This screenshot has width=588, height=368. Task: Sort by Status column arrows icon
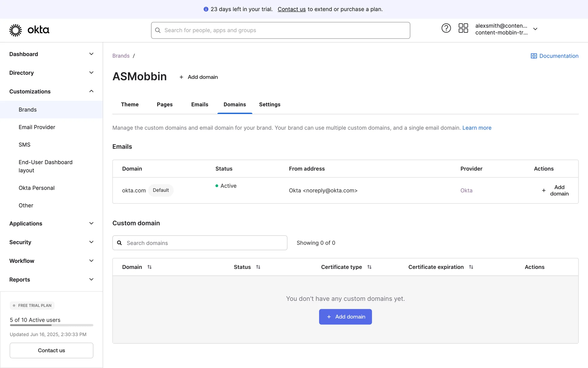point(258,267)
